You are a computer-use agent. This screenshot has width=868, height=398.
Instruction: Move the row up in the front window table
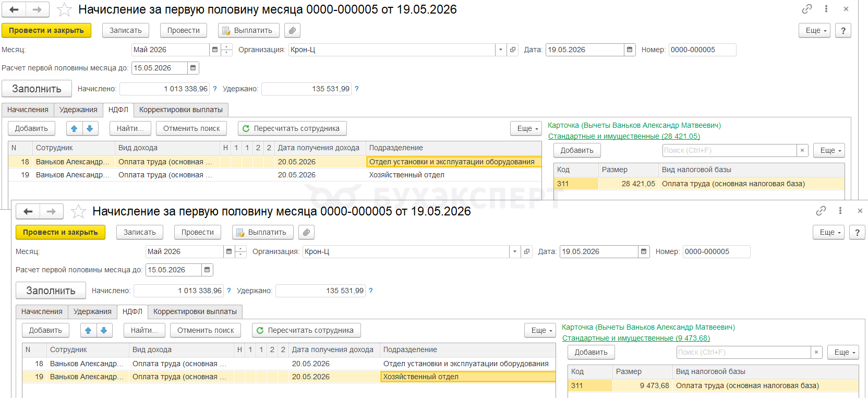tap(88, 330)
